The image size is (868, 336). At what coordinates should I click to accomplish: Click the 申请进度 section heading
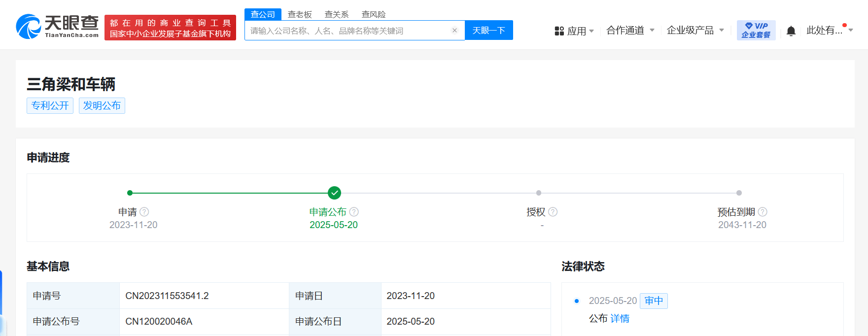pyautogui.click(x=48, y=158)
